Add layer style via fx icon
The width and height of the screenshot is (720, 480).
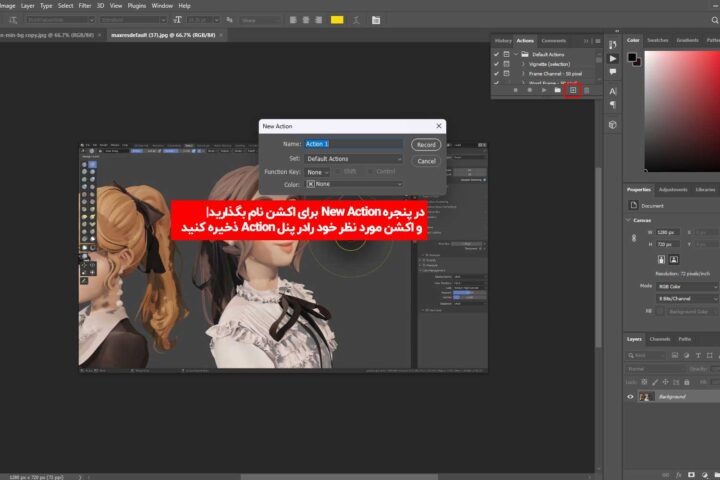[x=679, y=475]
